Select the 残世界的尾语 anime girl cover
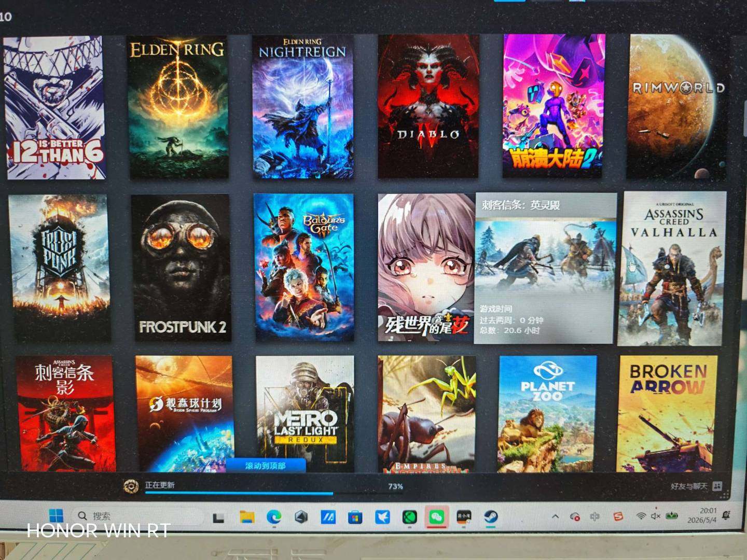The image size is (747, 560). pos(426,268)
